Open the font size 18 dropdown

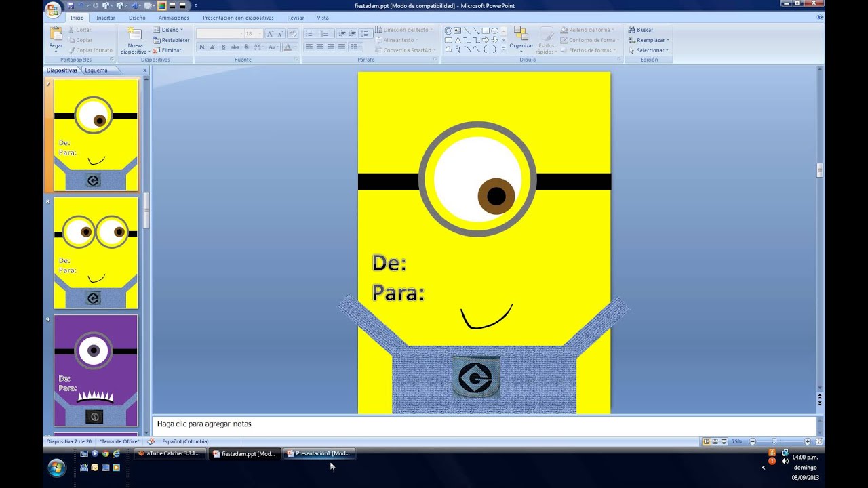coord(260,33)
